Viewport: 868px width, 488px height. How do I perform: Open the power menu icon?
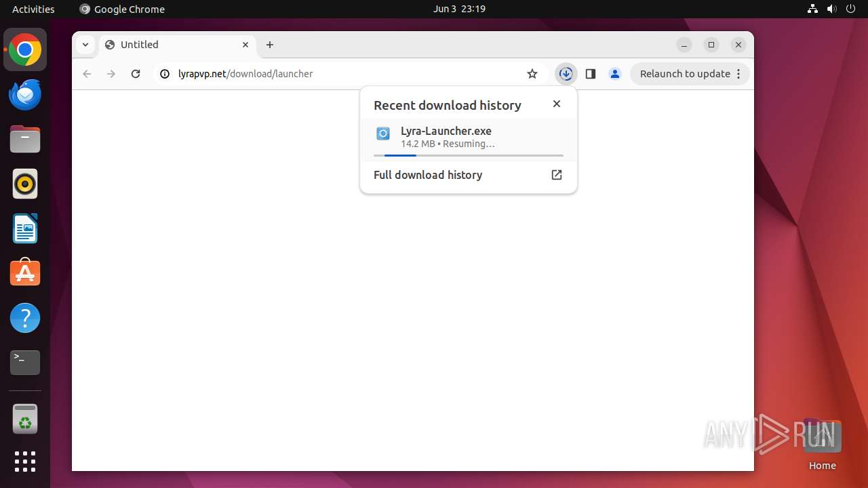(850, 9)
